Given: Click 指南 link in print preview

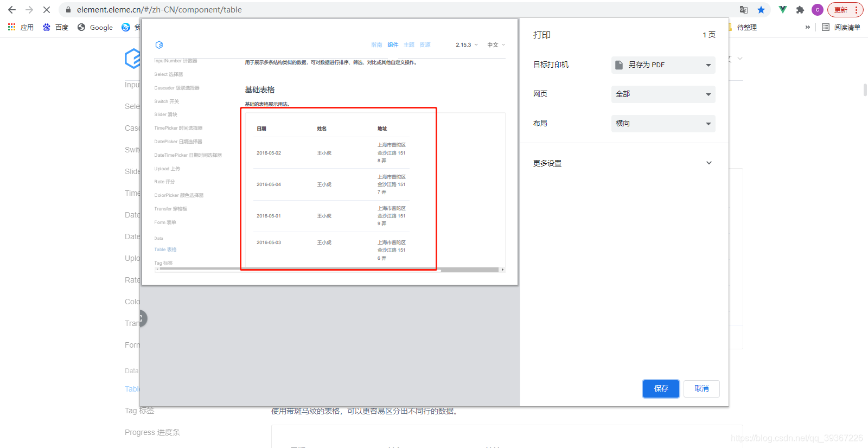Looking at the screenshot, I should tap(376, 45).
